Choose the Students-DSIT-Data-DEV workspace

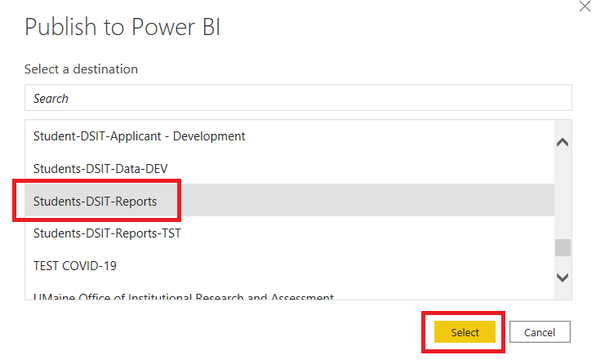click(290, 168)
